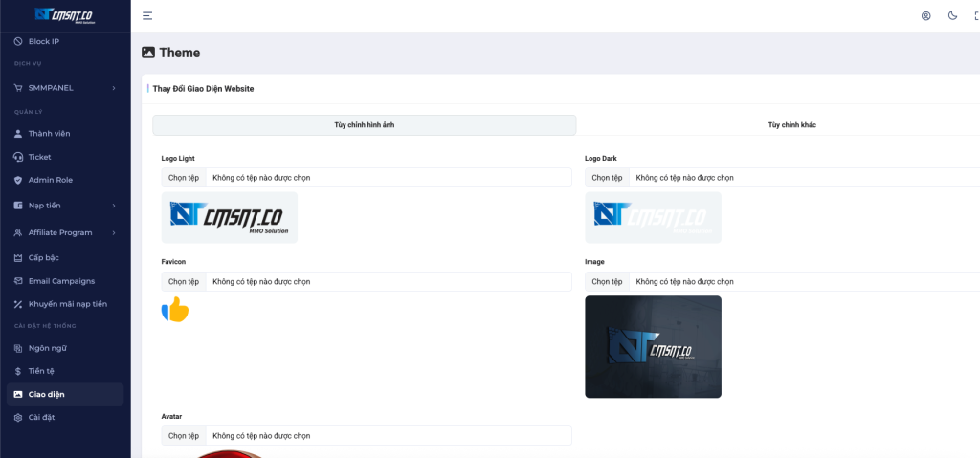
Task: Click the Logo Dark preview thumbnail
Action: 653,217
